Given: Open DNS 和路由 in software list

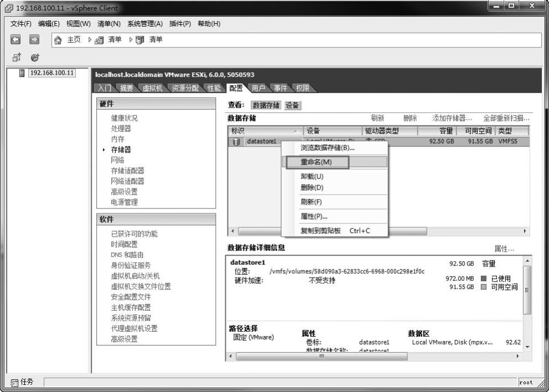Looking at the screenshot, I should tap(127, 254).
